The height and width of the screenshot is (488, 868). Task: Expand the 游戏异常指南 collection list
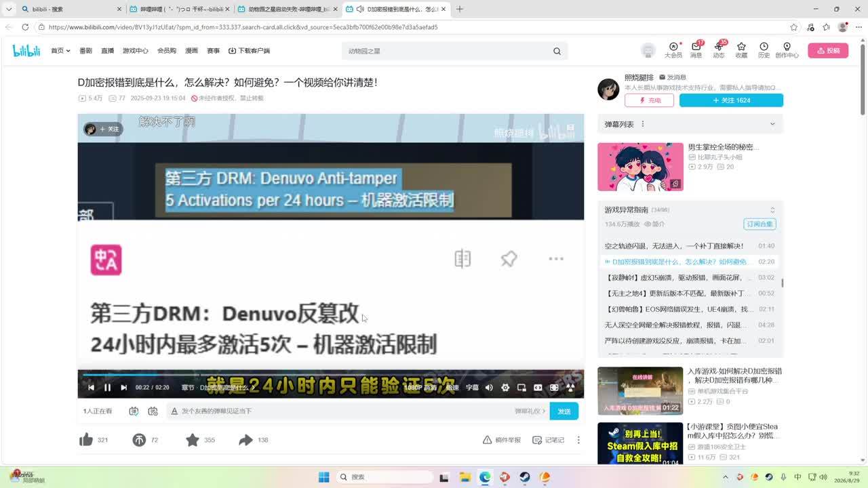point(772,210)
